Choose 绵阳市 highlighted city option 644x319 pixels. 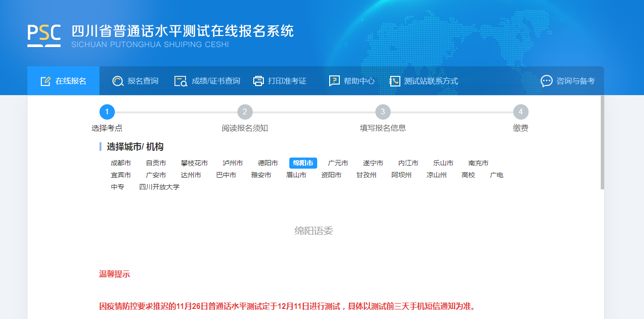click(303, 163)
